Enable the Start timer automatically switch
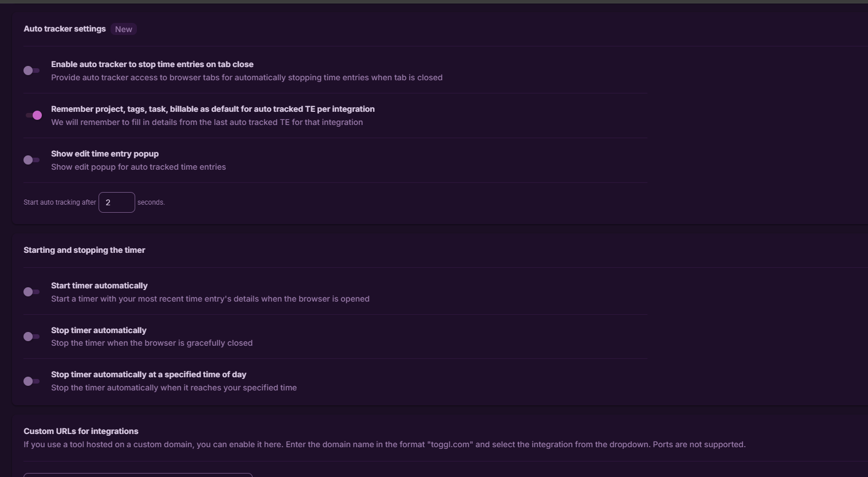The width and height of the screenshot is (868, 477). click(32, 292)
